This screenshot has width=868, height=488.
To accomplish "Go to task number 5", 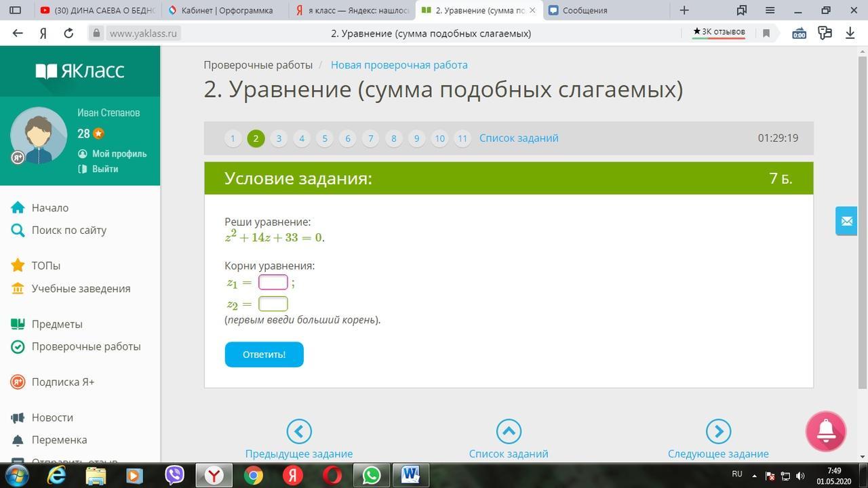I will click(325, 138).
